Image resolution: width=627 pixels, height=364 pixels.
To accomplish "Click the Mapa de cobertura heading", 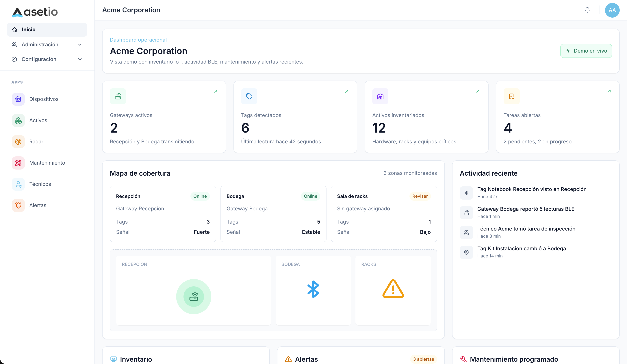I will click(140, 173).
